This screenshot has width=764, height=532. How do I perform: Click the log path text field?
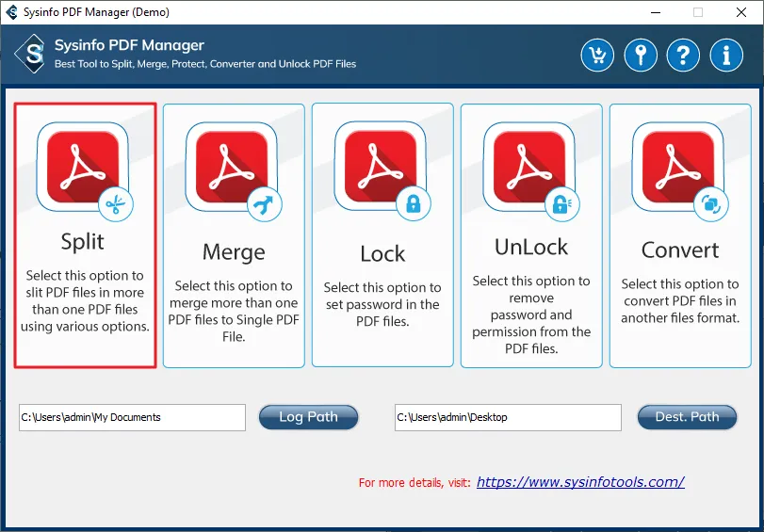click(132, 417)
